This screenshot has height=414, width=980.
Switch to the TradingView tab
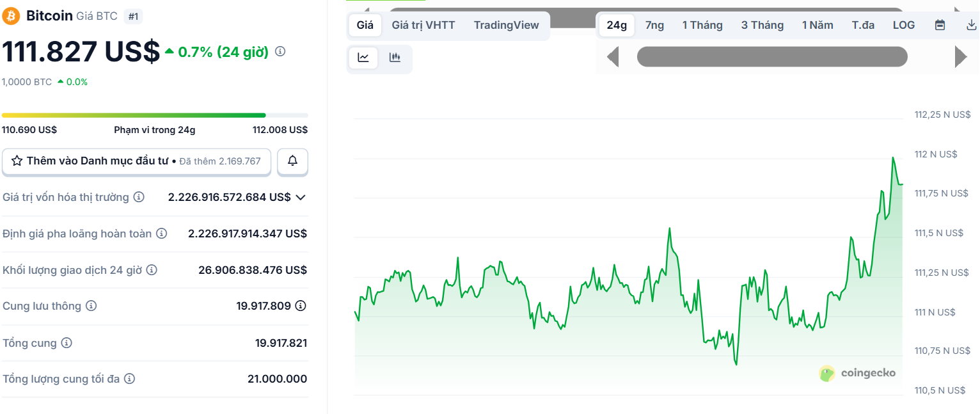[506, 25]
